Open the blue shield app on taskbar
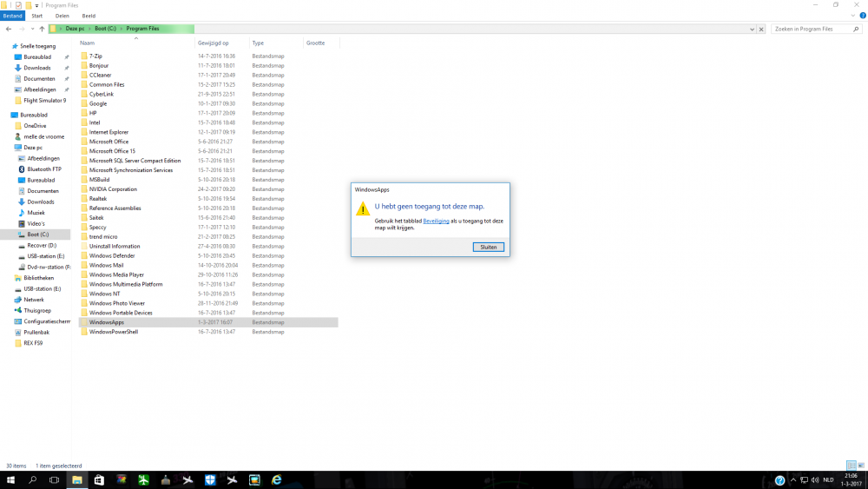Viewport: 868px width, 489px height. pyautogui.click(x=210, y=480)
